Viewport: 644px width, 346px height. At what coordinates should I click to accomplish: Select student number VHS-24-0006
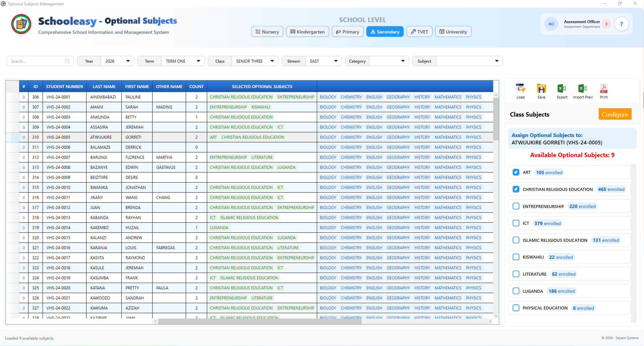[x=58, y=147]
